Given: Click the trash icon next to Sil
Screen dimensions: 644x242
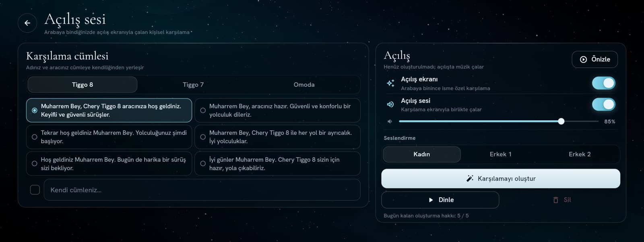Looking at the screenshot, I should pyautogui.click(x=556, y=200).
